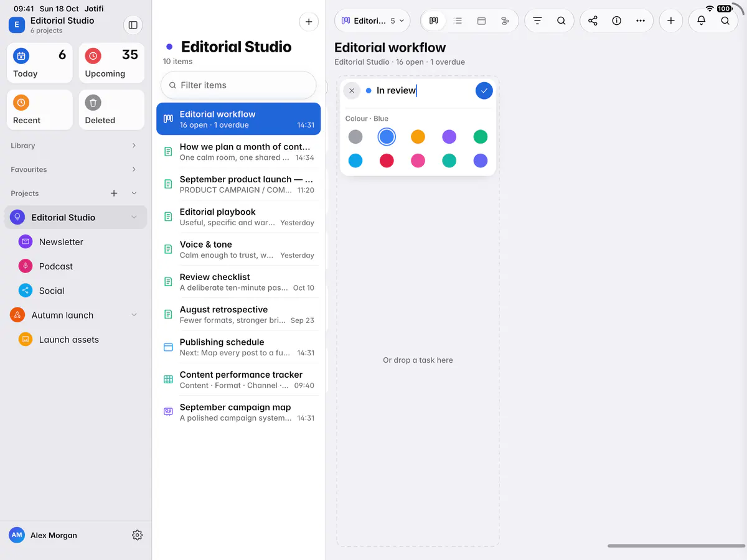Screen dimensions: 747x560
Task: Click the horizontal scrollbar at board bottom
Action: 675,546
